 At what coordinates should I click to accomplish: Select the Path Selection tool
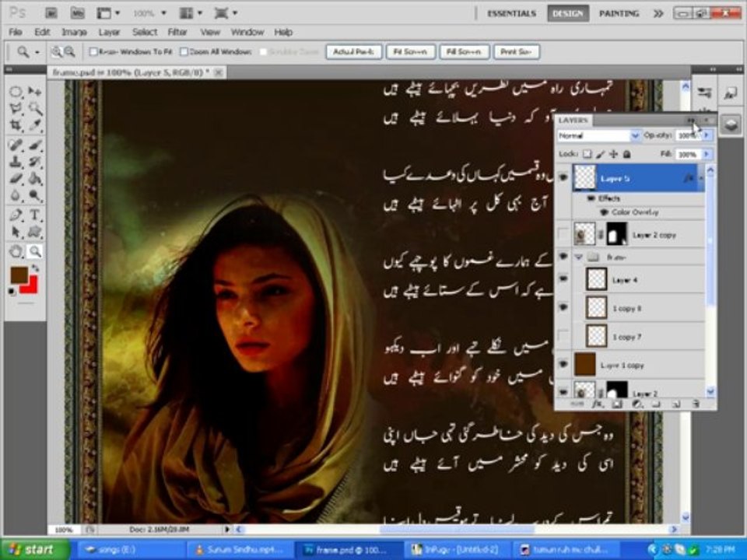(x=16, y=232)
